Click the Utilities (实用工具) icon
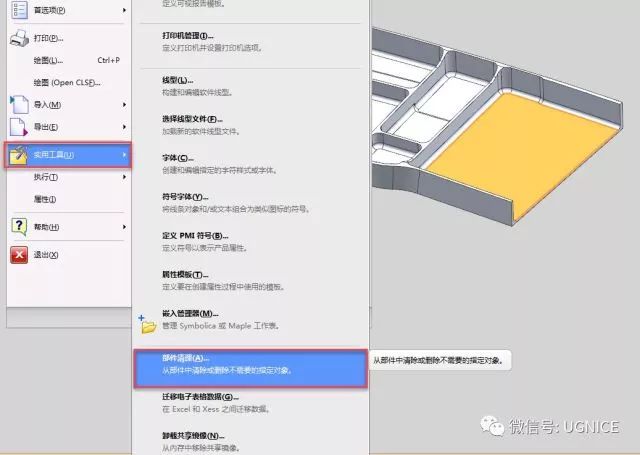The height and width of the screenshot is (455, 640). click(18, 154)
